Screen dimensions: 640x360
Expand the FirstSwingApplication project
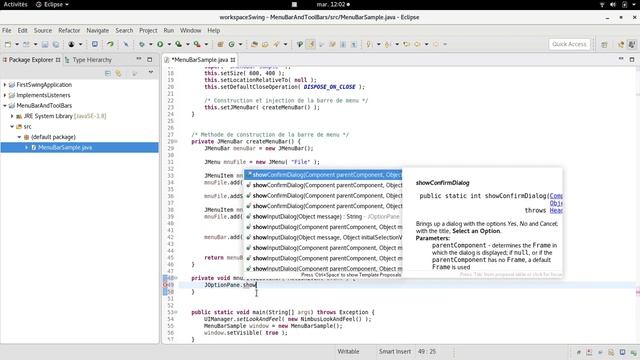click(x=5, y=84)
